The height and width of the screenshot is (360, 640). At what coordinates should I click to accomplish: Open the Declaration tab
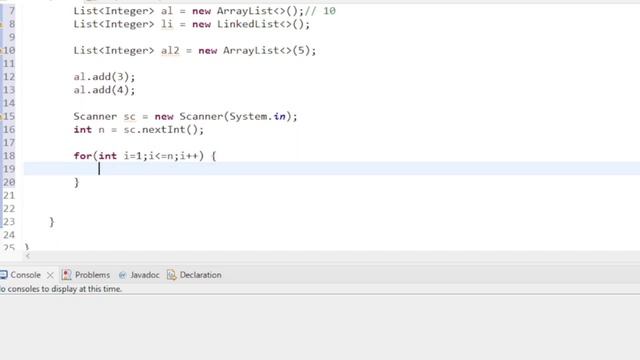(x=200, y=275)
